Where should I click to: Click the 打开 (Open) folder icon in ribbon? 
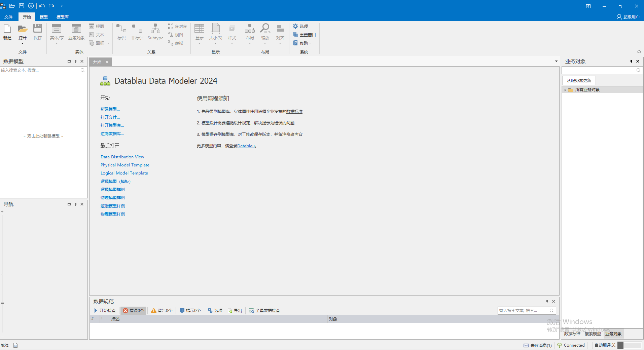[x=23, y=29]
